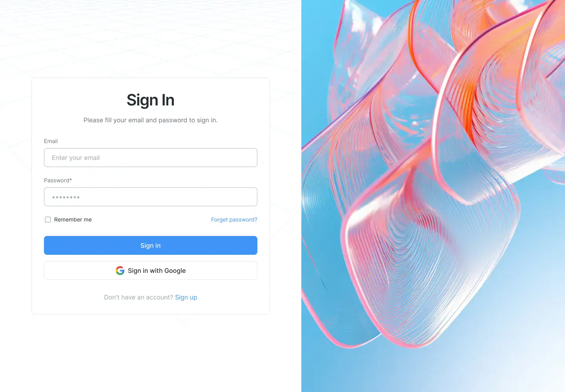Viewport: 565px width, 392px height.
Task: Choose Sign in with Google
Action: pyautogui.click(x=151, y=270)
